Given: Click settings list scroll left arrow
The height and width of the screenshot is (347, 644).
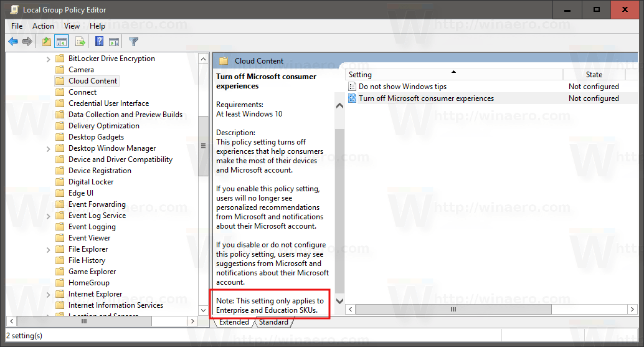Looking at the screenshot, I should [351, 309].
